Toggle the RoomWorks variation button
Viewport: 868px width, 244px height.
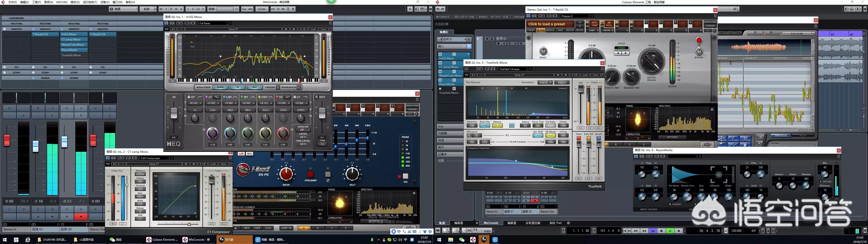click(670, 204)
